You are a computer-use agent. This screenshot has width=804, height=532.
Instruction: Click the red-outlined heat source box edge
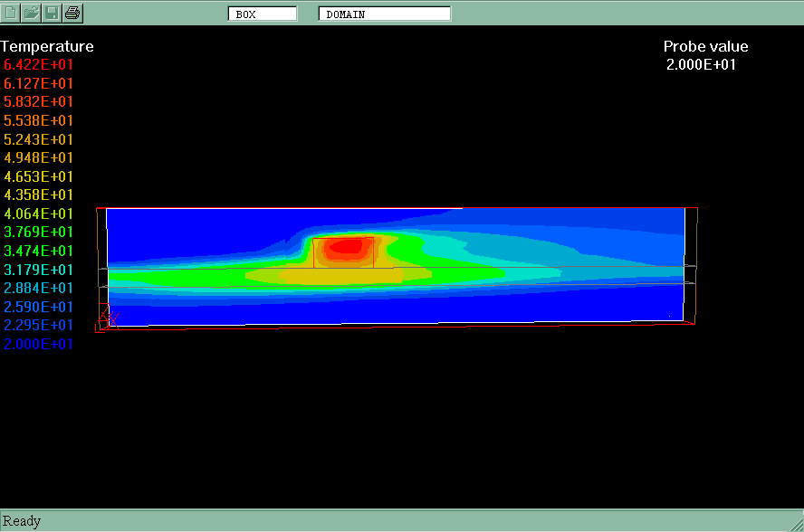(314, 252)
